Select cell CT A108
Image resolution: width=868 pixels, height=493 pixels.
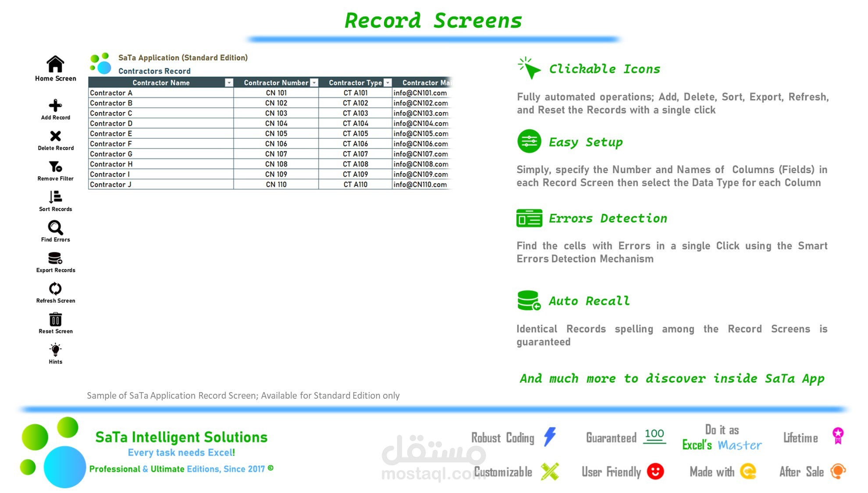coord(356,164)
